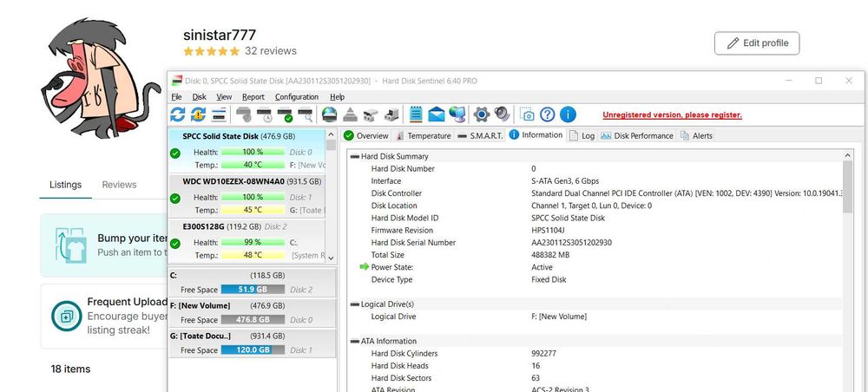Click the speaker sound toolbar icon
This screenshot has width=868, height=392.
(x=502, y=114)
